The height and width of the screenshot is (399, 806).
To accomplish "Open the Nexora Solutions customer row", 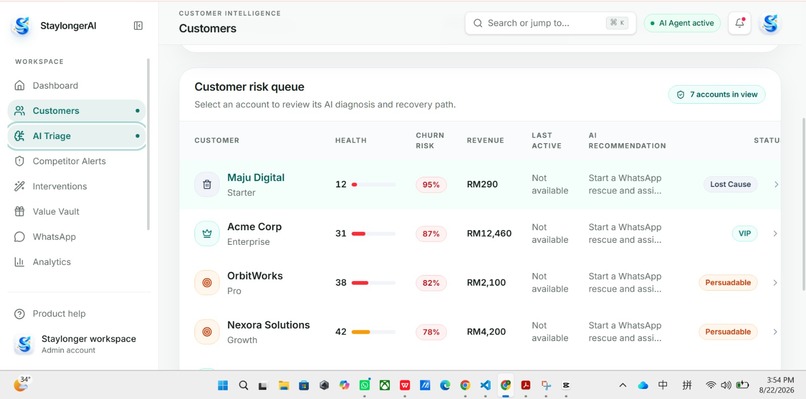I will pos(480,332).
